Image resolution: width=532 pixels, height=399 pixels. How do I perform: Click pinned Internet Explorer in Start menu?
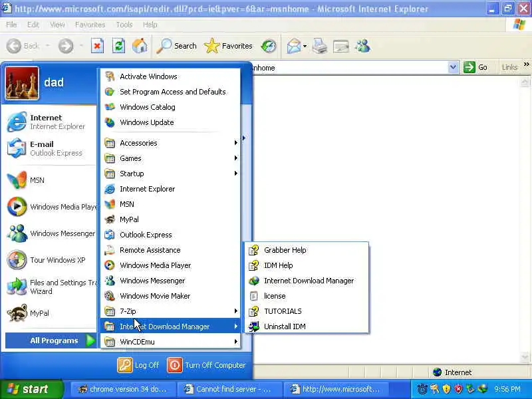[x=51, y=122]
